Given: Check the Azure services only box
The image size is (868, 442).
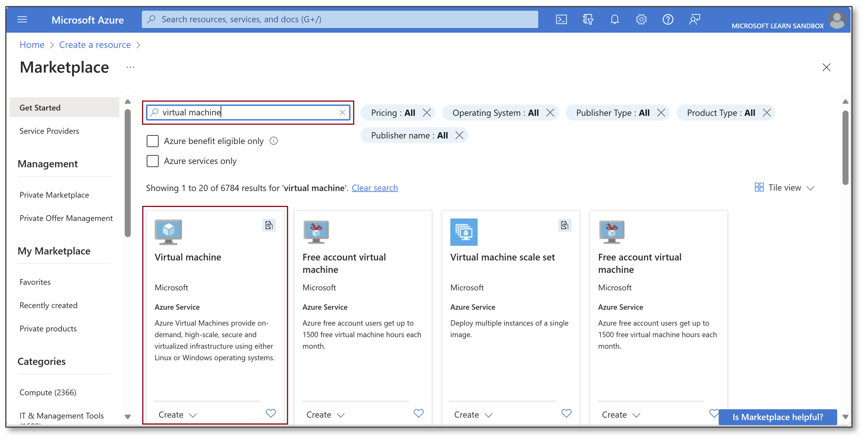Looking at the screenshot, I should point(152,161).
